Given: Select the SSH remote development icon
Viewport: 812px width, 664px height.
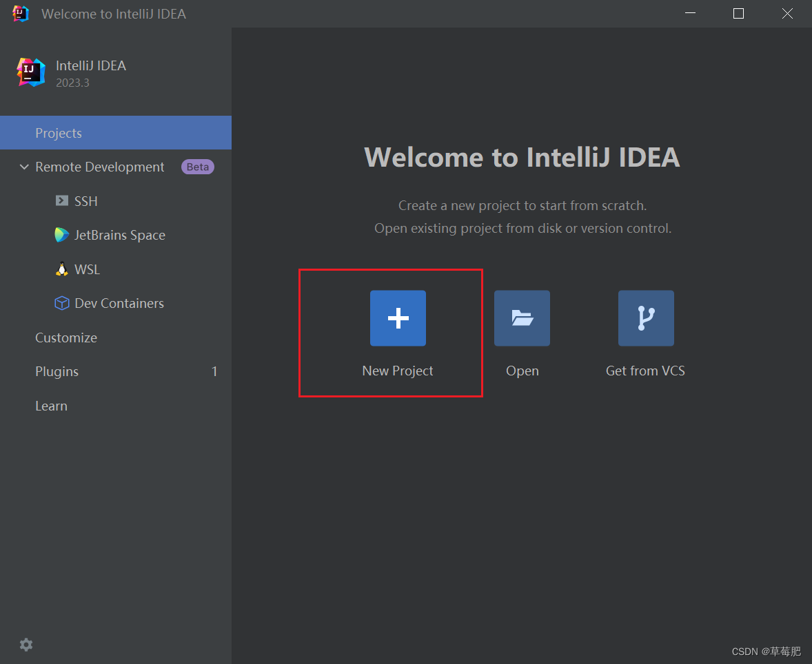Looking at the screenshot, I should click(x=62, y=200).
